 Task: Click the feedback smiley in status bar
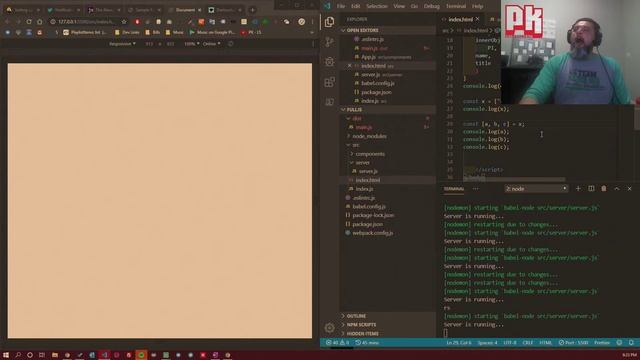tap(619, 343)
